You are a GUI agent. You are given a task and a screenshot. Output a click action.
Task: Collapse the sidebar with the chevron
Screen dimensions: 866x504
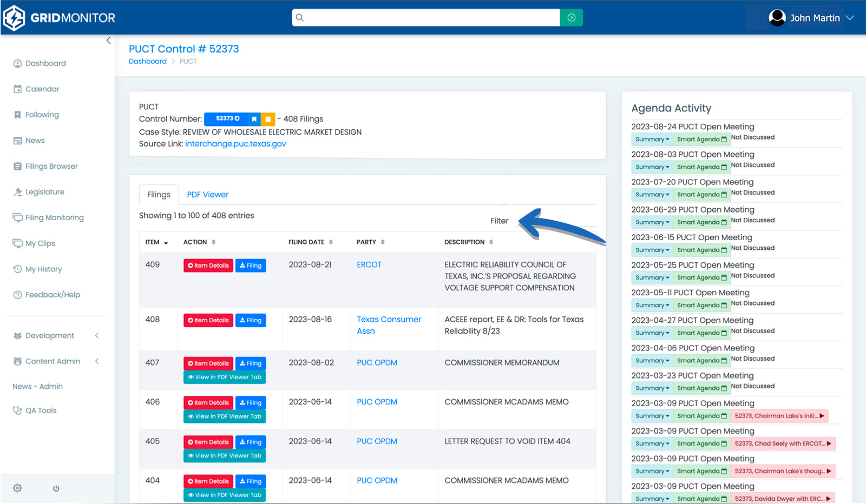[x=108, y=41]
